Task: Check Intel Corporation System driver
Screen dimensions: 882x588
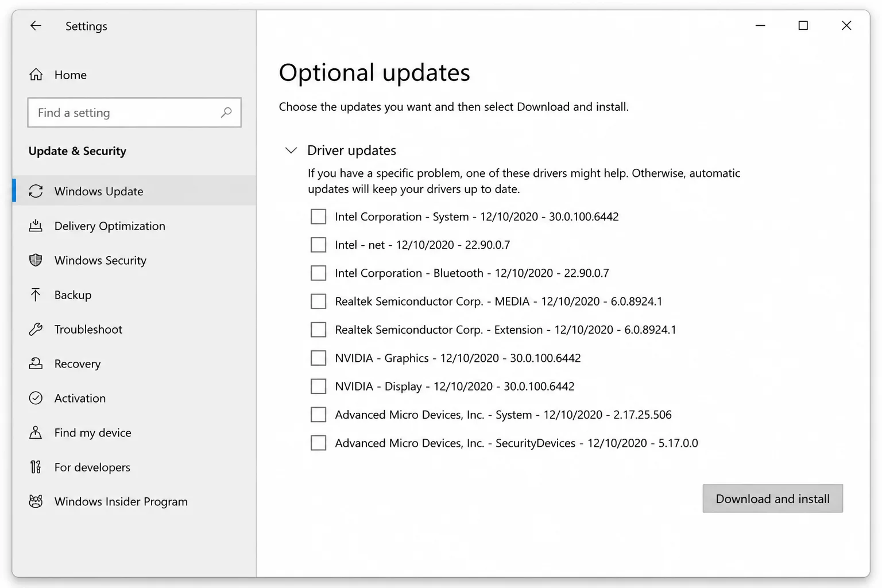Action: (318, 216)
